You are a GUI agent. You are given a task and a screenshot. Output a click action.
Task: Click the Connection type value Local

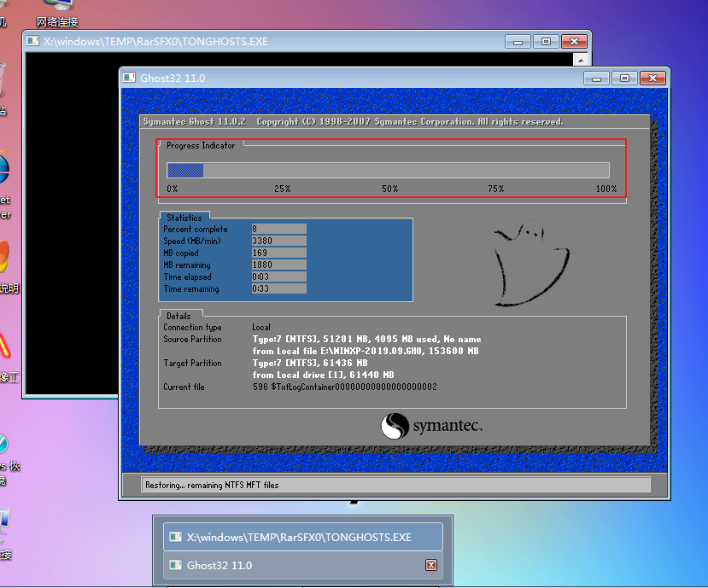click(x=261, y=327)
